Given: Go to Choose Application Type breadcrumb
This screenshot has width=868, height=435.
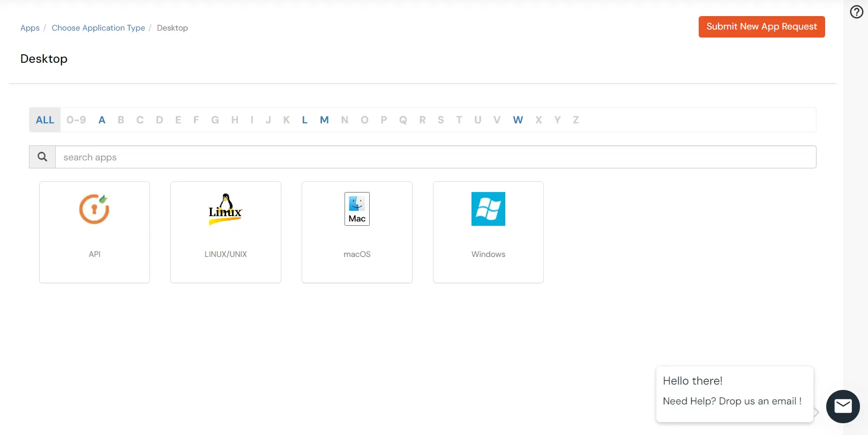Looking at the screenshot, I should click(x=98, y=28).
